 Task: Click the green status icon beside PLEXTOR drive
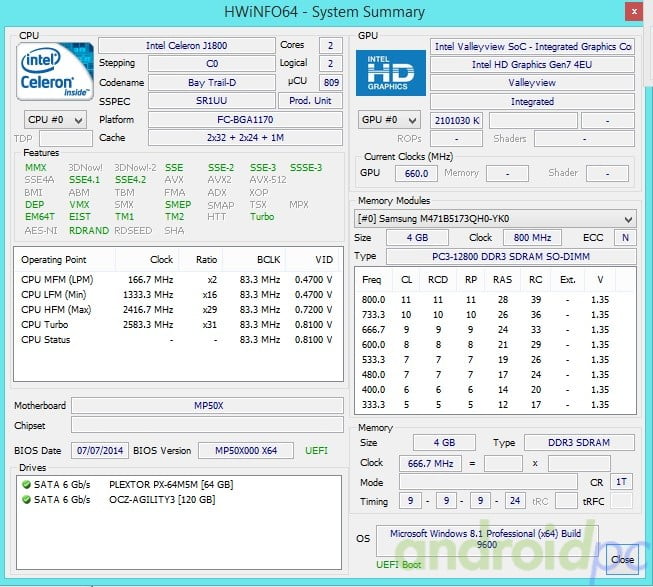click(x=27, y=485)
